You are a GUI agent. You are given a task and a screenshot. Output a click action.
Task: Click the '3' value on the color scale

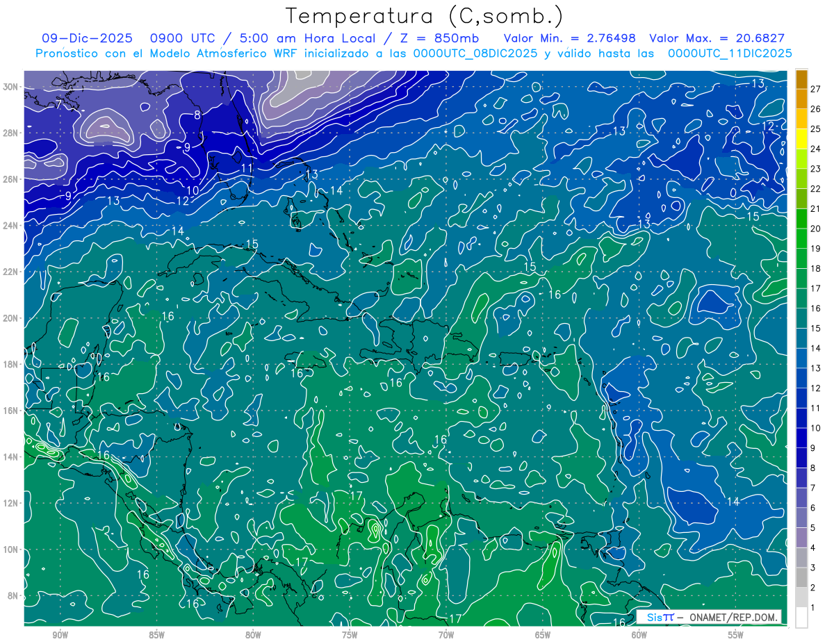click(812, 568)
